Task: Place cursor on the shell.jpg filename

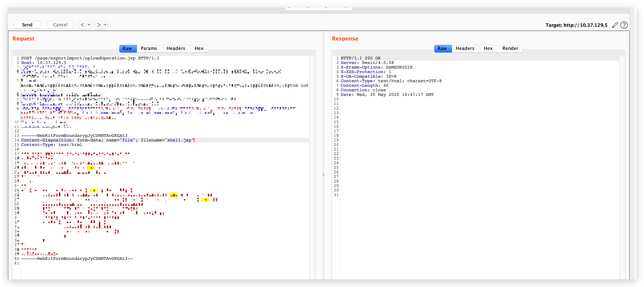Action: 179,140
